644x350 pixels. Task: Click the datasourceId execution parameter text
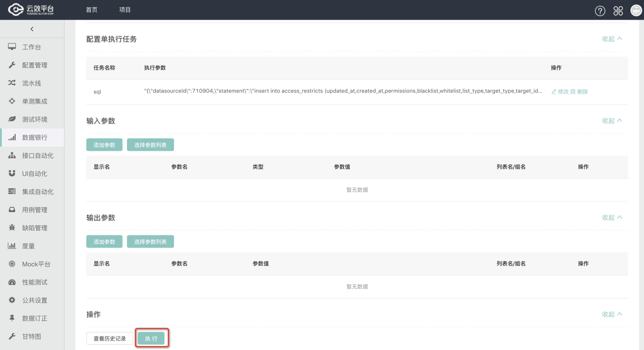tap(343, 91)
